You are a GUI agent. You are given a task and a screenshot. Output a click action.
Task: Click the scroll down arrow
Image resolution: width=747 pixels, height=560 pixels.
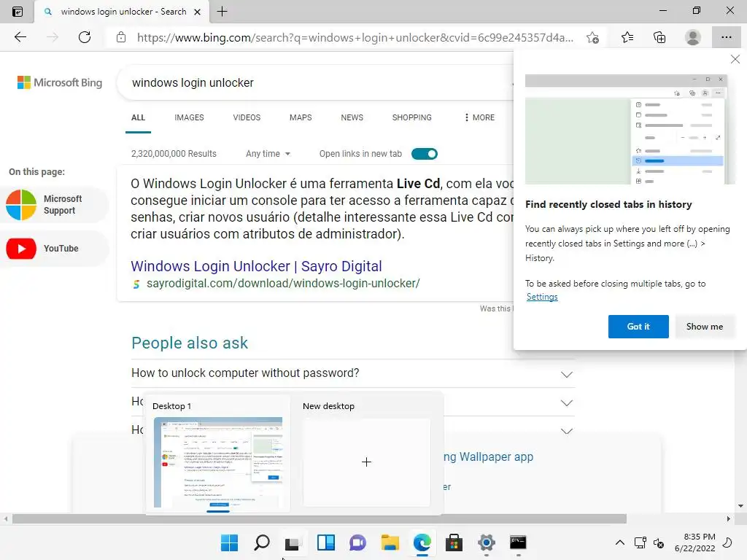pyautogui.click(x=740, y=506)
